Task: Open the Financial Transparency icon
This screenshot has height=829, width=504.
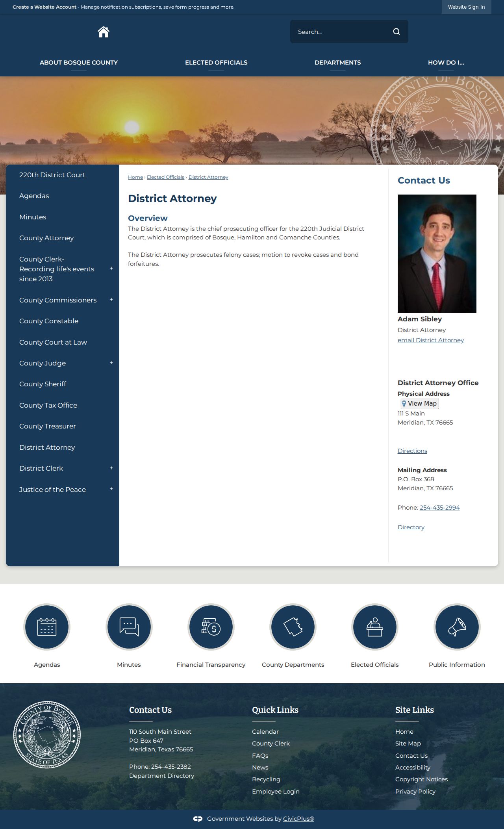Action: (x=211, y=627)
